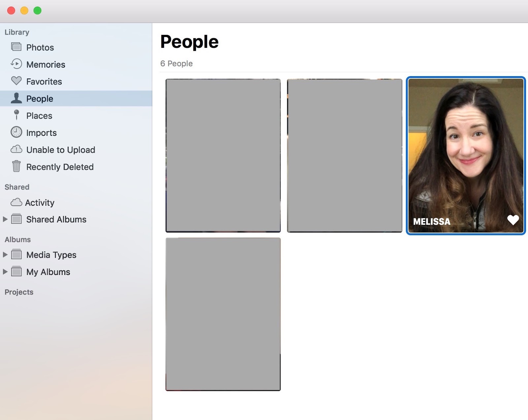Select the Media Types label
This screenshot has height=420, width=528.
point(51,255)
